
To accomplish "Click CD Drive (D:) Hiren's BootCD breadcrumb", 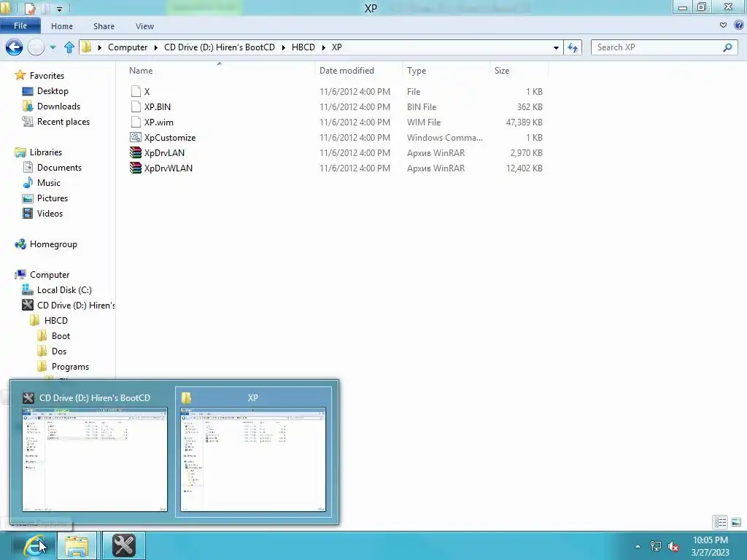I will tap(220, 47).
